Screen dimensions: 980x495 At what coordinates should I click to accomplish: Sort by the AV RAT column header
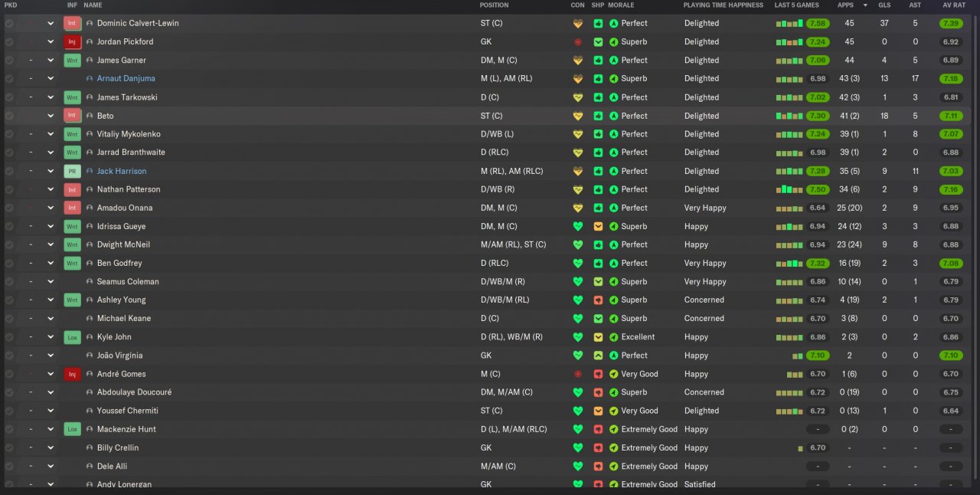(x=953, y=5)
